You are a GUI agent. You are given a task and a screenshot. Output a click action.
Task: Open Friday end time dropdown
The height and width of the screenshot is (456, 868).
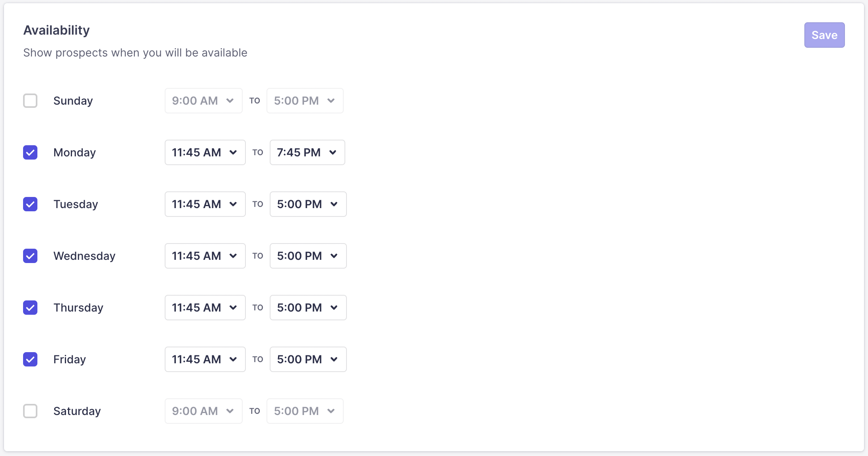(x=308, y=359)
